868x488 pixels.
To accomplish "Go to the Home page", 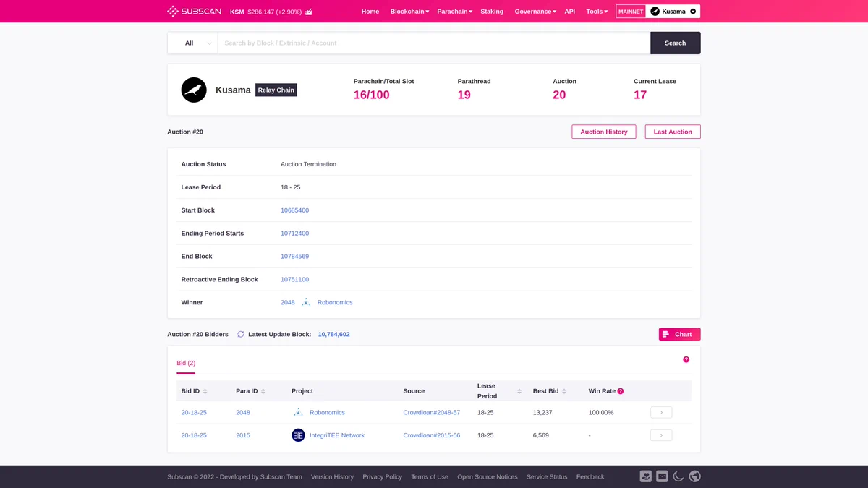I will [370, 12].
